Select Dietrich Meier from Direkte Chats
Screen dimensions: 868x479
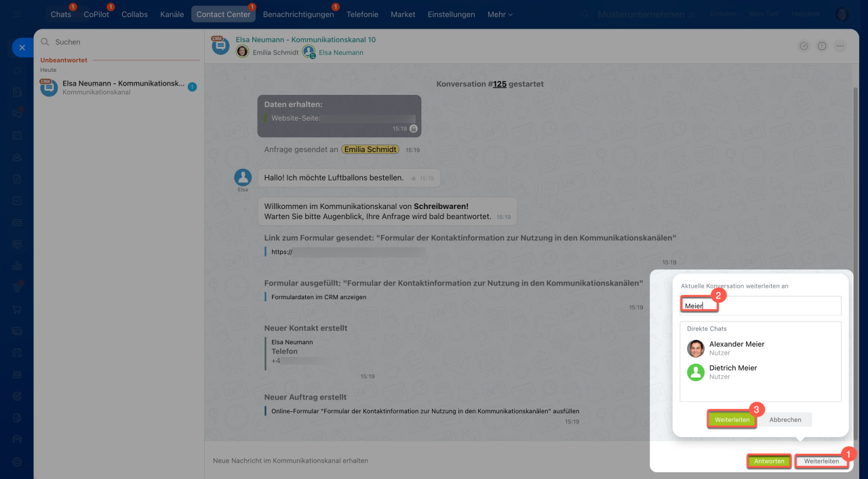point(760,372)
